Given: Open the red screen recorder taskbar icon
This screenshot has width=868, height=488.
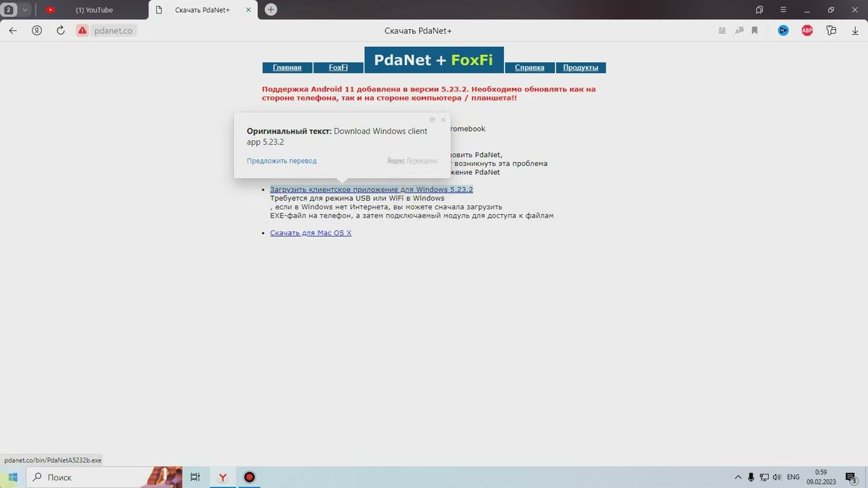Looking at the screenshot, I should pos(250,477).
